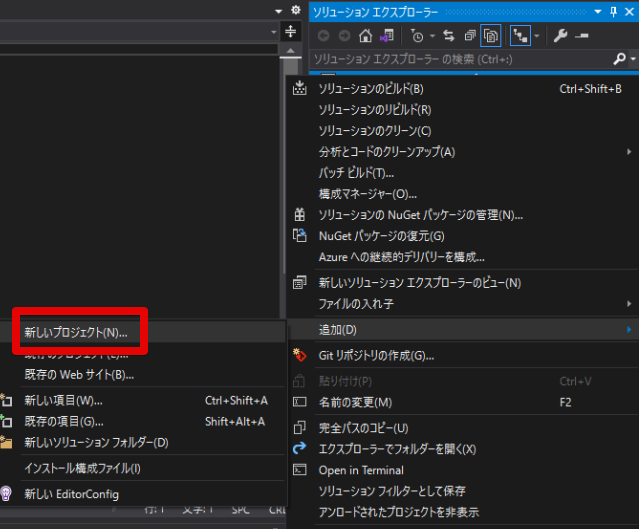Click new view icon beside ソリューション エクスプローラーのビュー
This screenshot has width=639, height=529.
click(300, 282)
